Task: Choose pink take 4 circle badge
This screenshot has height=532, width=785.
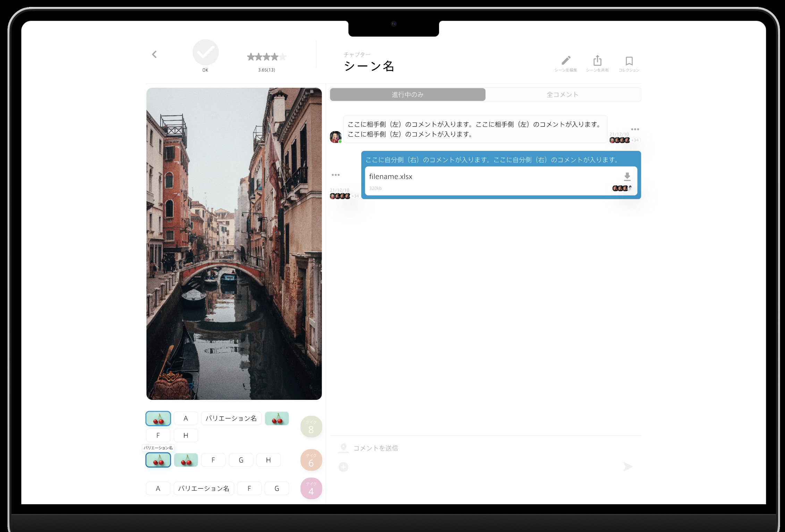Action: [311, 488]
